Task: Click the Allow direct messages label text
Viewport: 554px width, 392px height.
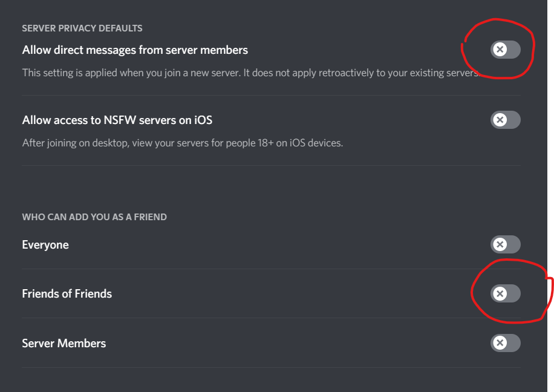Action: [134, 50]
